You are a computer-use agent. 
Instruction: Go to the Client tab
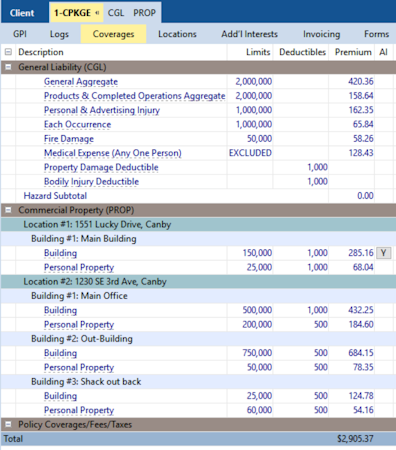(x=22, y=13)
